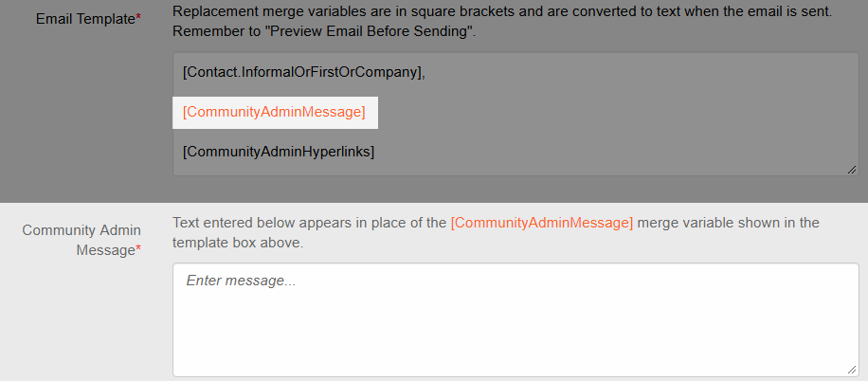Click the Community Admin Message field label
This screenshot has height=381, width=868.
[x=81, y=241]
